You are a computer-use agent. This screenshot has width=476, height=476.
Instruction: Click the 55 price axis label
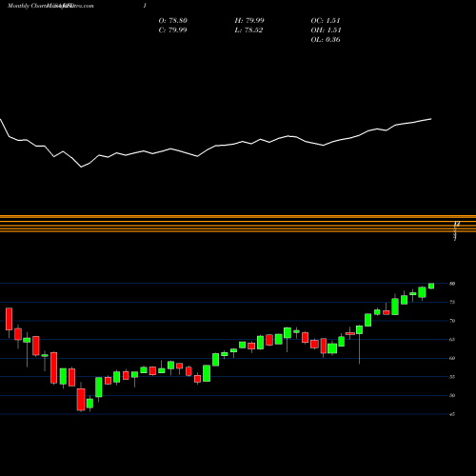pos(452,377)
